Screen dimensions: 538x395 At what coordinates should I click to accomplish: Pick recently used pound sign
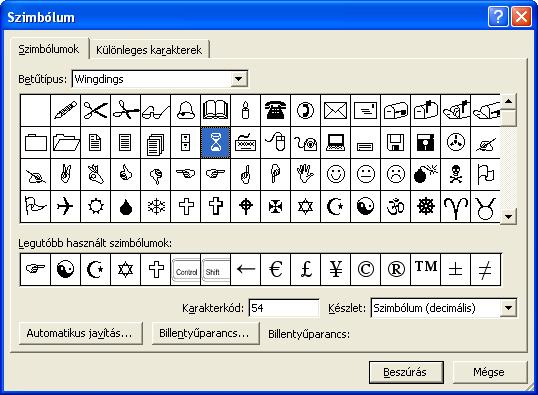coord(305,269)
